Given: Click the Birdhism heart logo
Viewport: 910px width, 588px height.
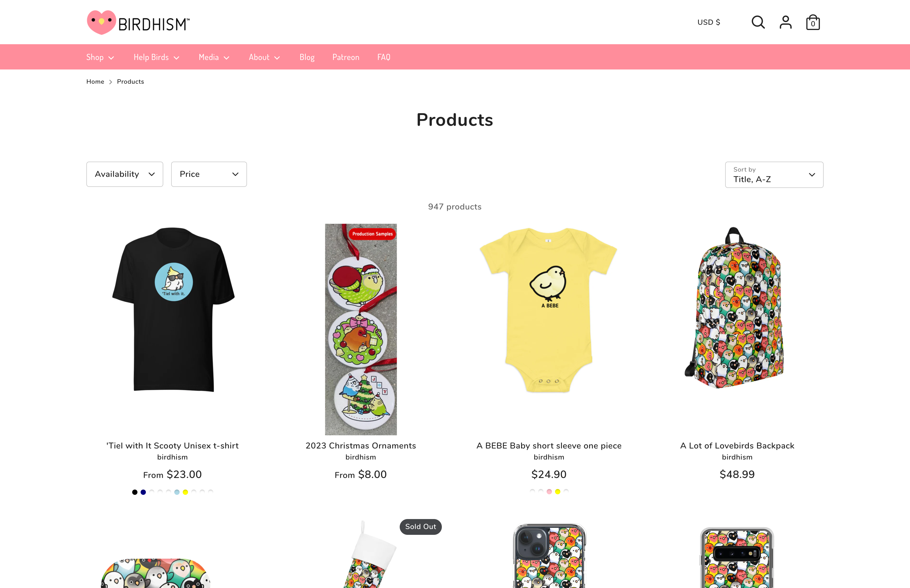Looking at the screenshot, I should coord(138,23).
